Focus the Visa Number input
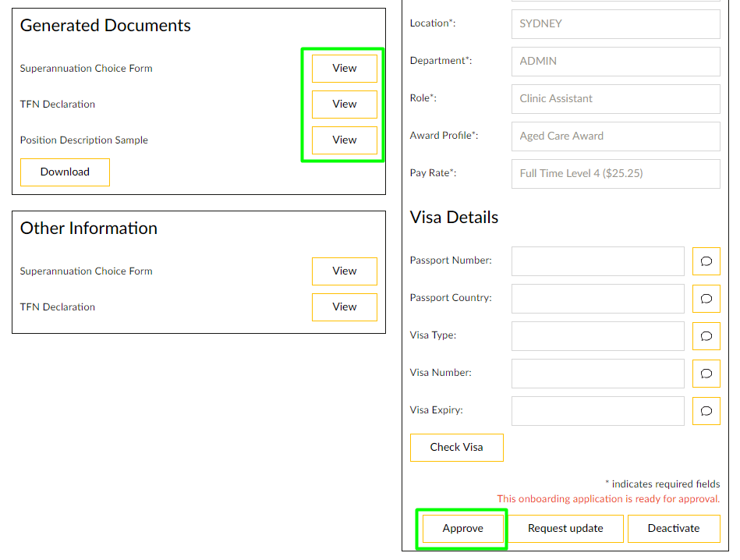 tap(598, 374)
